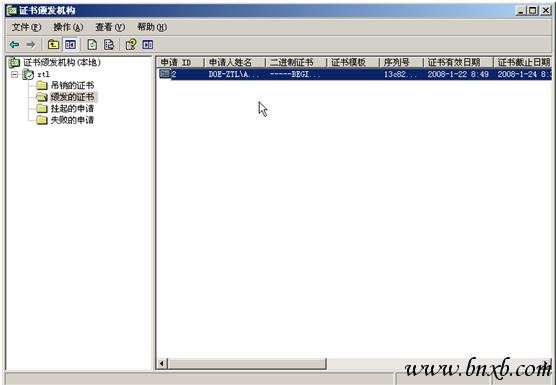
Task: Click the Refresh toolbar icon
Action: [x=92, y=45]
